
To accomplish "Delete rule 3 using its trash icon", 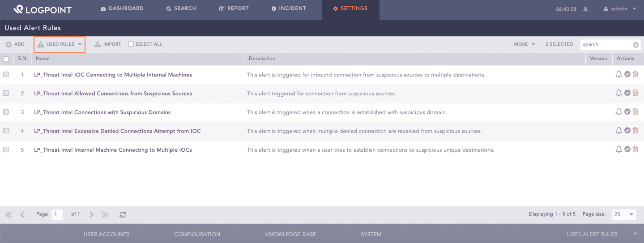I will (x=635, y=112).
